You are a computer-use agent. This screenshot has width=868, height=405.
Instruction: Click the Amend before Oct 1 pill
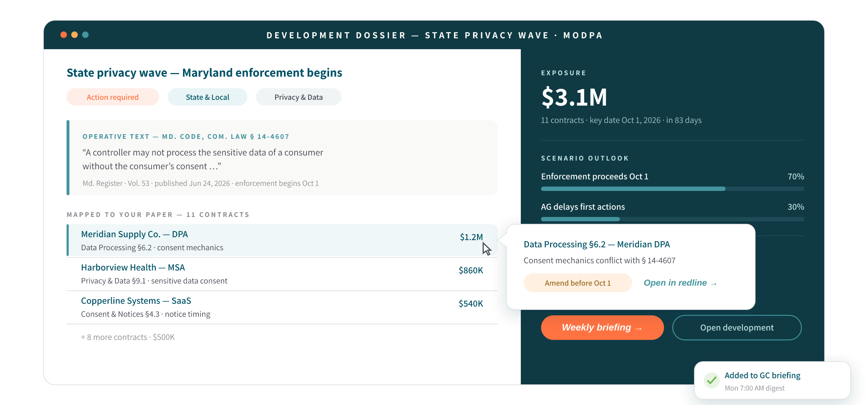pyautogui.click(x=578, y=283)
